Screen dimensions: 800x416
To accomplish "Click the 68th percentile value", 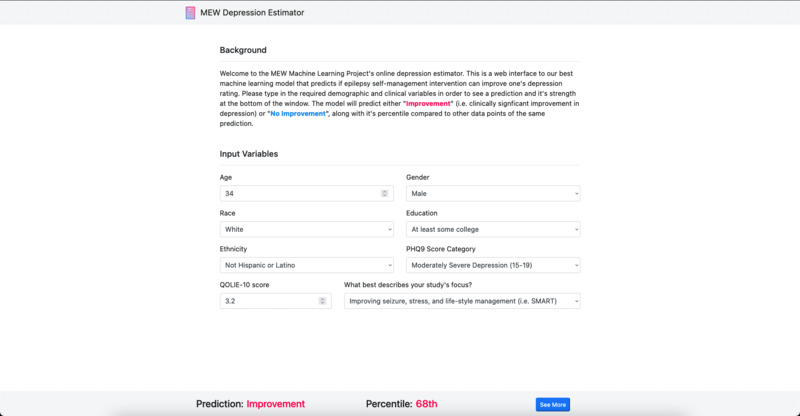I will (427, 404).
